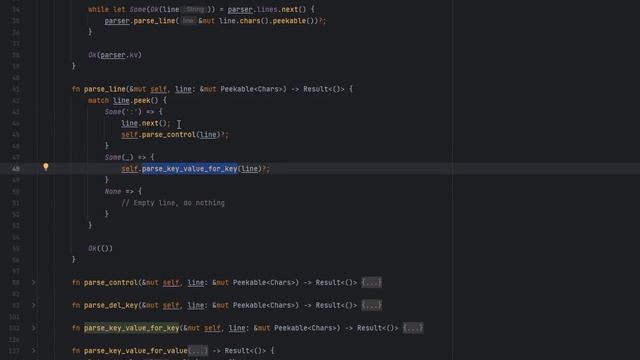Expand the folded parse_control function gutter arrow
The height and width of the screenshot is (360, 640).
coord(34,282)
